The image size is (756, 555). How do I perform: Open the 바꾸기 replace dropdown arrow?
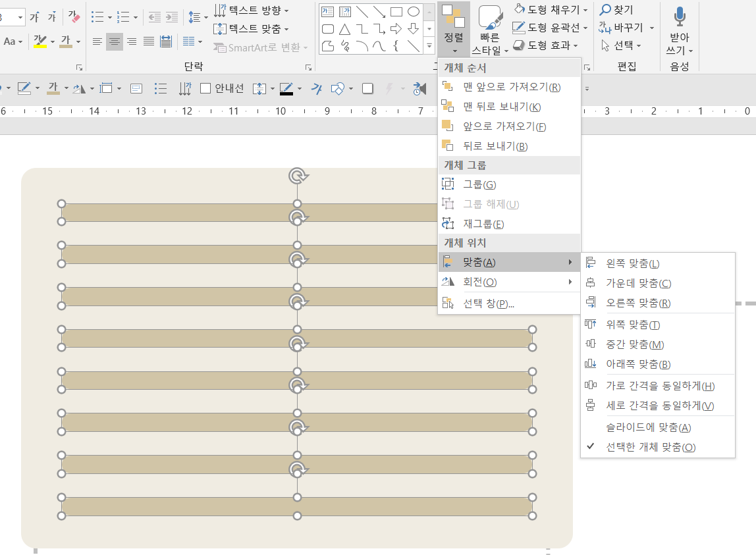(x=652, y=28)
